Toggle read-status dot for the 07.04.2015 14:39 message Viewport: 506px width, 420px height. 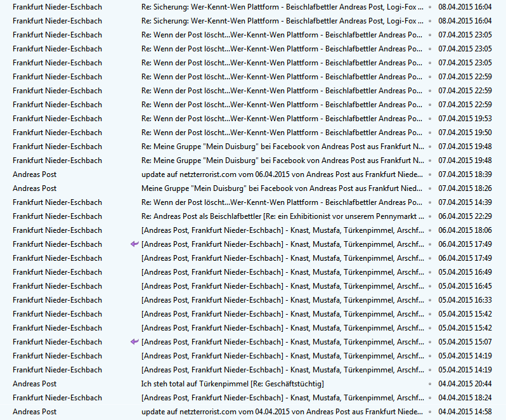[x=430, y=202]
